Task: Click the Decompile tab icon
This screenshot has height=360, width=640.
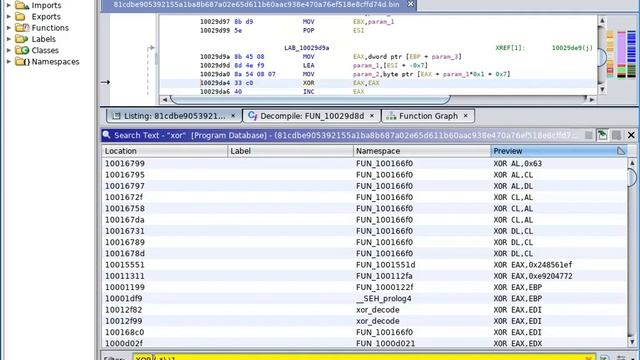Action: [x=252, y=116]
